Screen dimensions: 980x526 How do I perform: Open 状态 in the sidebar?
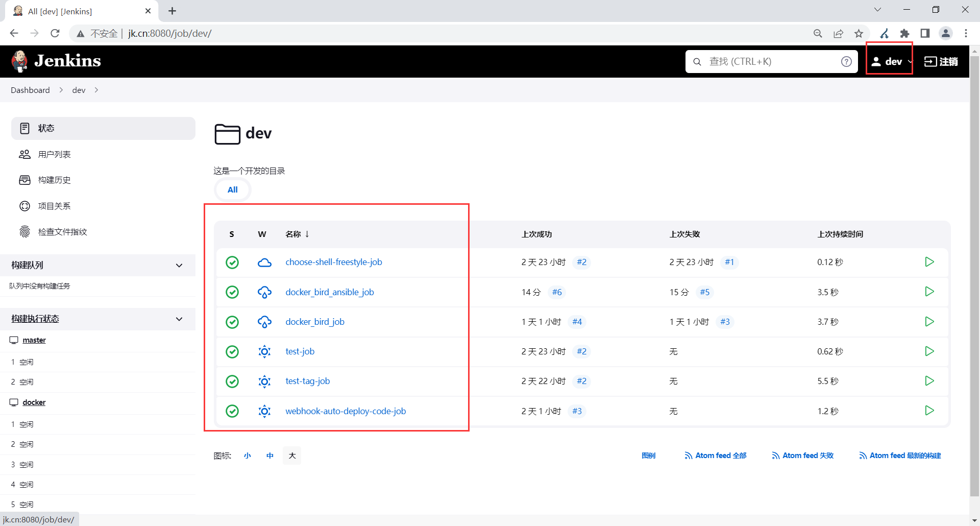pos(103,129)
